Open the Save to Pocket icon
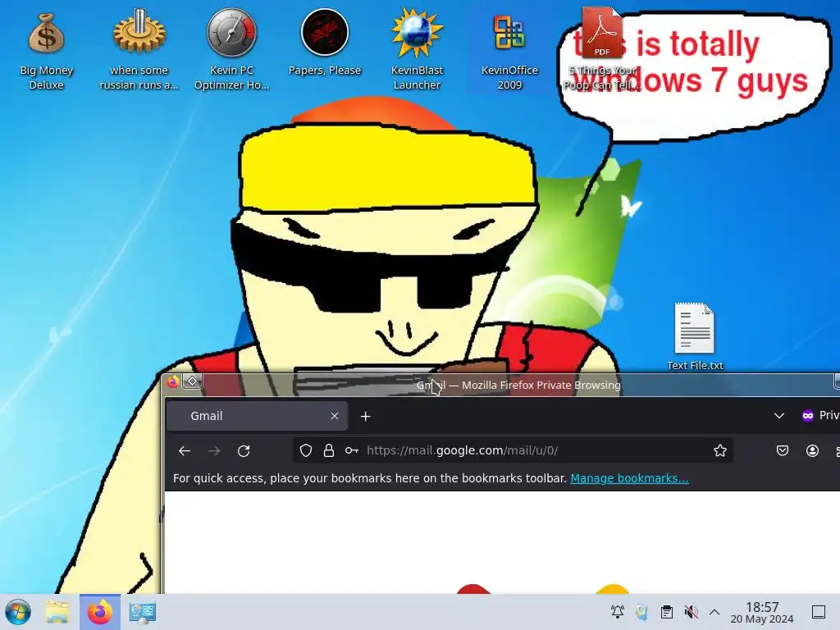 pos(782,450)
